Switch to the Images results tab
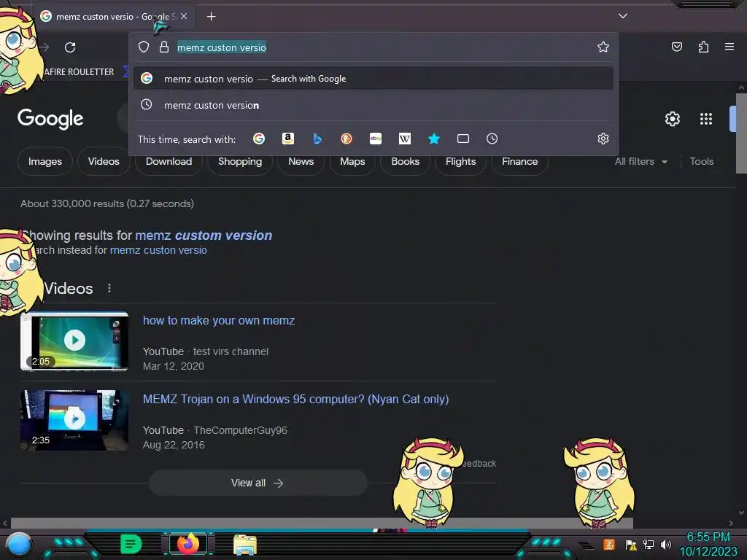Image resolution: width=747 pixels, height=560 pixels. (x=45, y=161)
